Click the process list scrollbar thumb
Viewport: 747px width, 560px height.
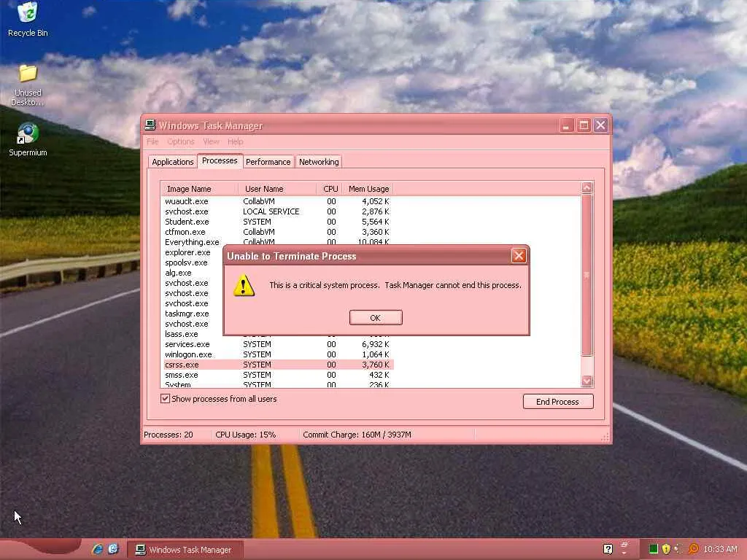click(587, 275)
